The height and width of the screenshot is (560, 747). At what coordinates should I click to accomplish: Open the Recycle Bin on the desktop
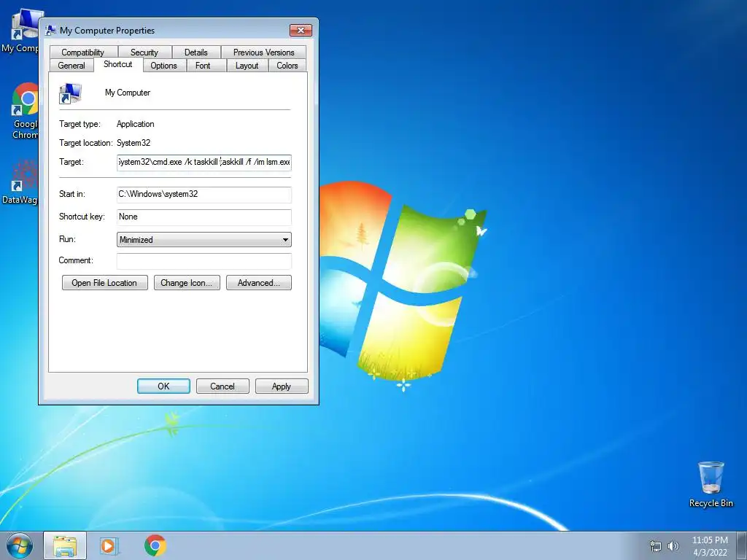pyautogui.click(x=711, y=484)
